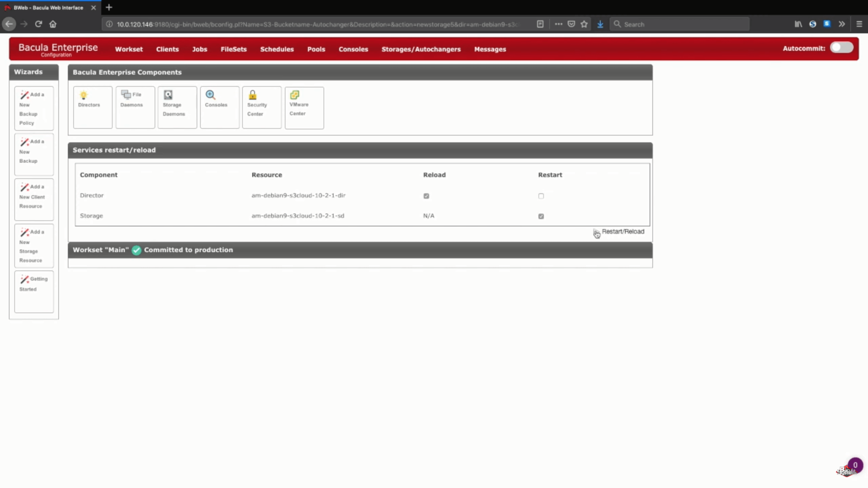Image resolution: width=868 pixels, height=488 pixels.
Task: Toggle reader view in the address bar
Action: pos(540,24)
